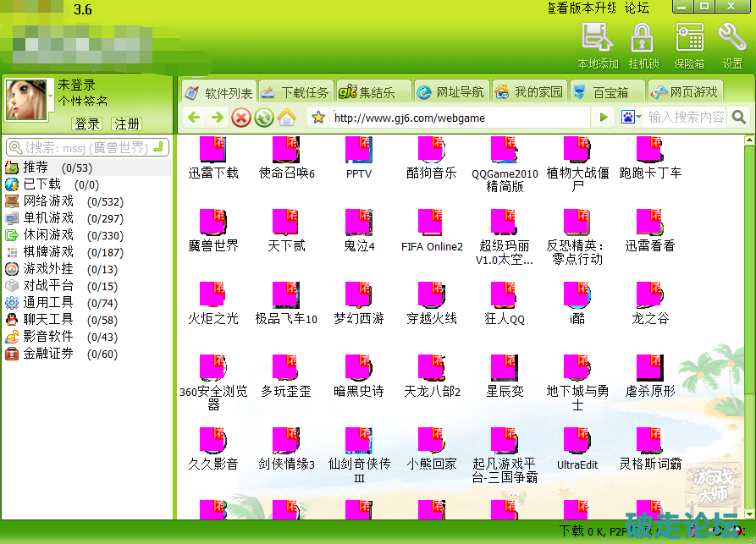This screenshot has height=544, width=756.
Task: Open 设置 wrench settings icon
Action: click(x=732, y=39)
